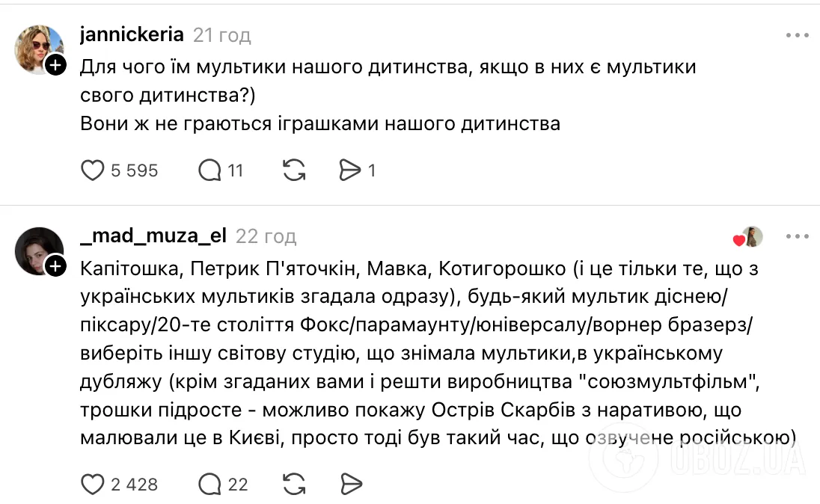Share jannickeria's comment via the send icon
Screen dimensions: 820x504
tap(351, 170)
